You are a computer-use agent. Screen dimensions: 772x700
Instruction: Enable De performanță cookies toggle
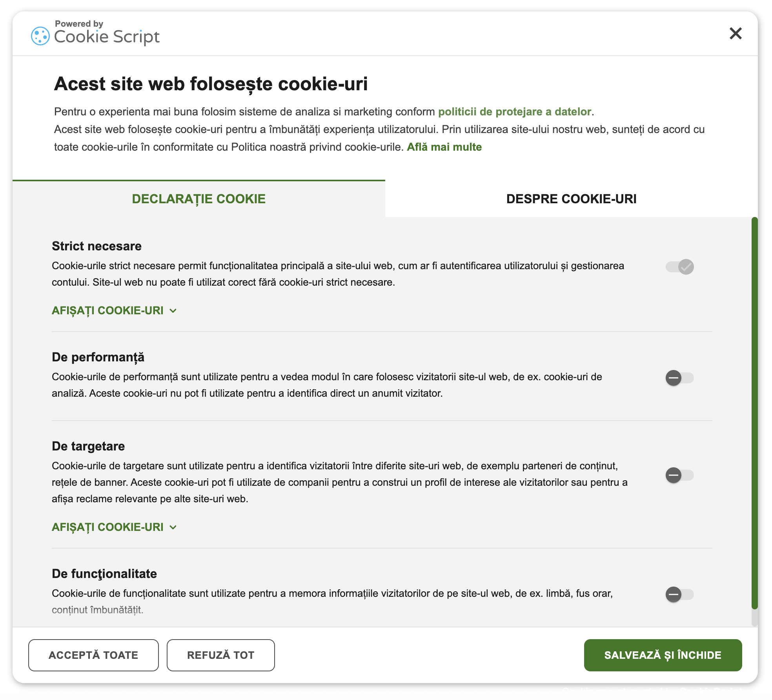(680, 378)
